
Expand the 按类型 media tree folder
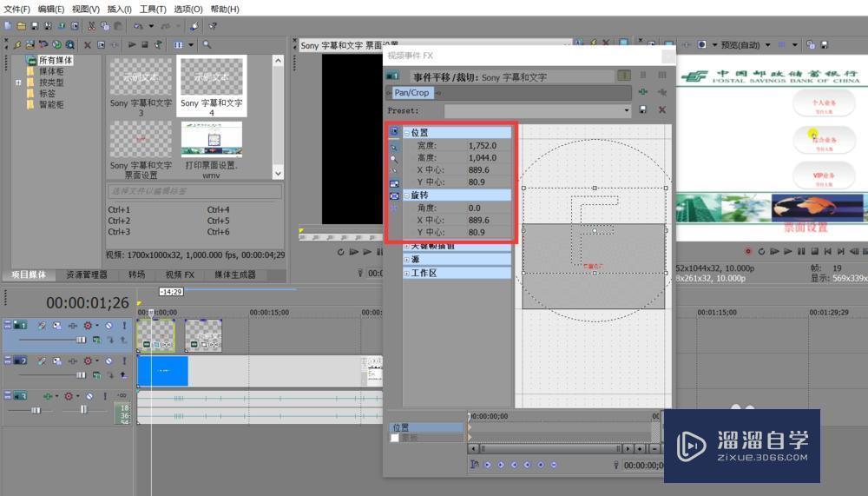pyautogui.click(x=18, y=83)
